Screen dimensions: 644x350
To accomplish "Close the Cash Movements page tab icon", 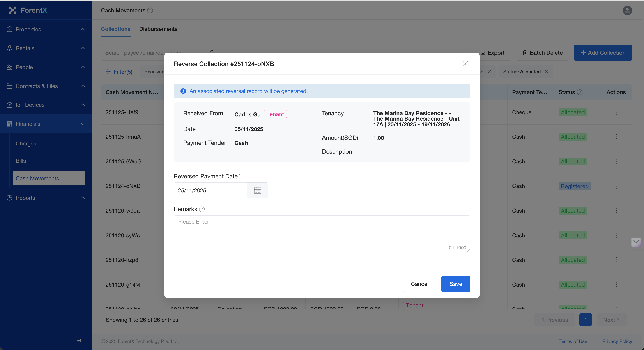I will 150,10.
